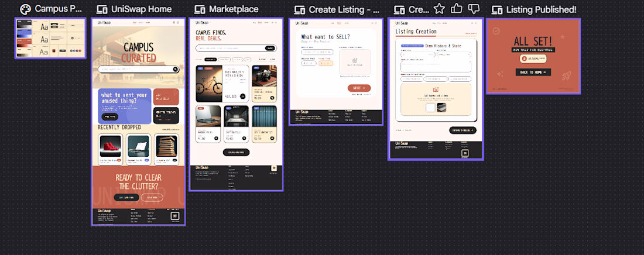Viewport: 644px width, 255px height.
Task: Select the active dark filter chip in Marketplace
Action: 210,60
